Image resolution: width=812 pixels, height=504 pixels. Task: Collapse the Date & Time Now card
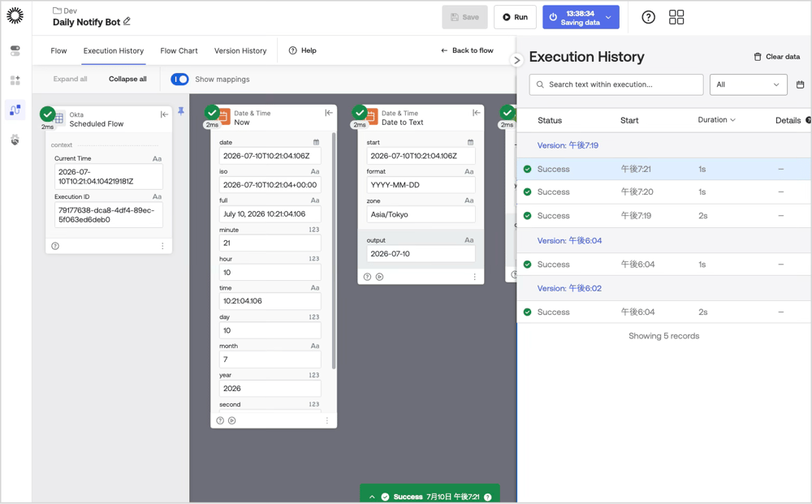[x=329, y=113]
